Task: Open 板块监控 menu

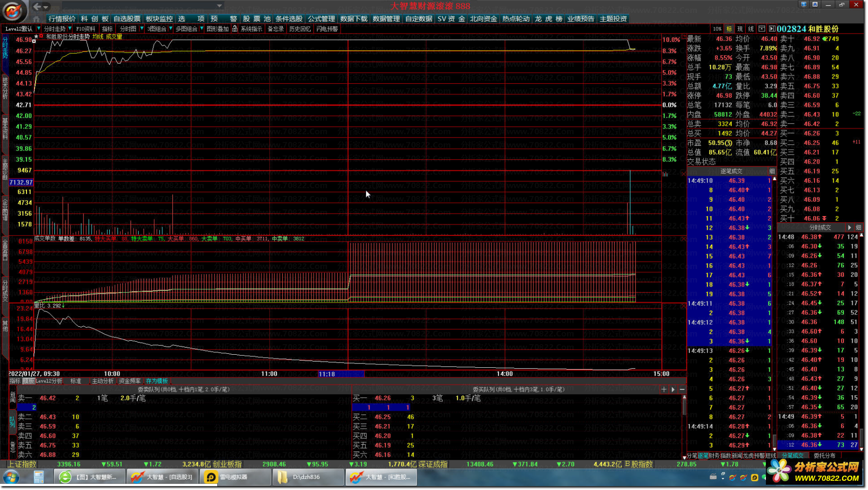Action: coord(159,19)
